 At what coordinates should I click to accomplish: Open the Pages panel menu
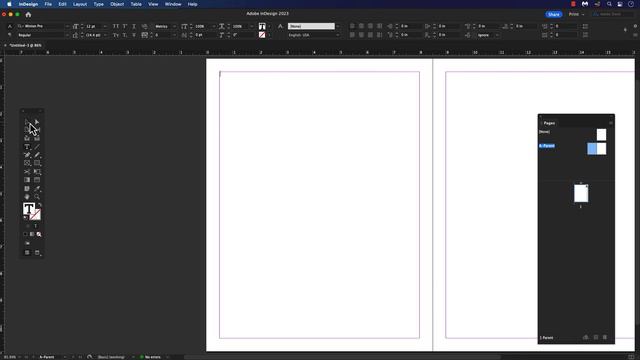point(611,123)
